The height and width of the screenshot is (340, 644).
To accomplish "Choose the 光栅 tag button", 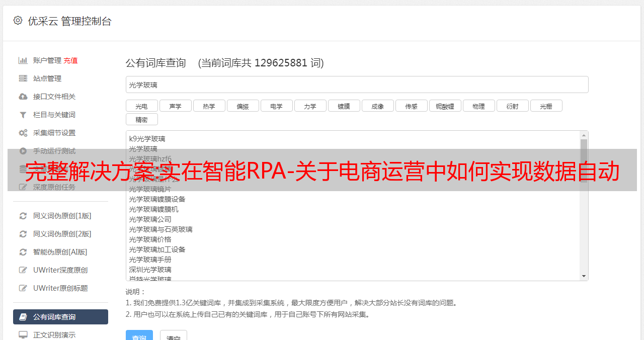I will (x=546, y=106).
